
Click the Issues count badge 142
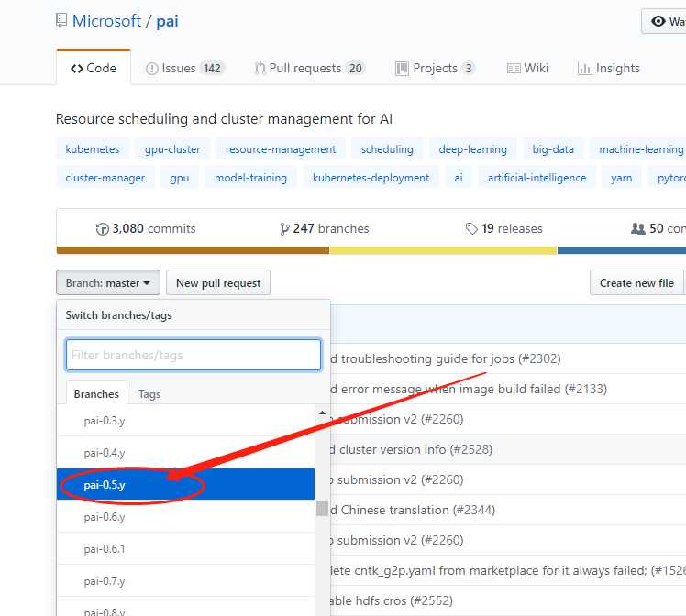tap(212, 68)
